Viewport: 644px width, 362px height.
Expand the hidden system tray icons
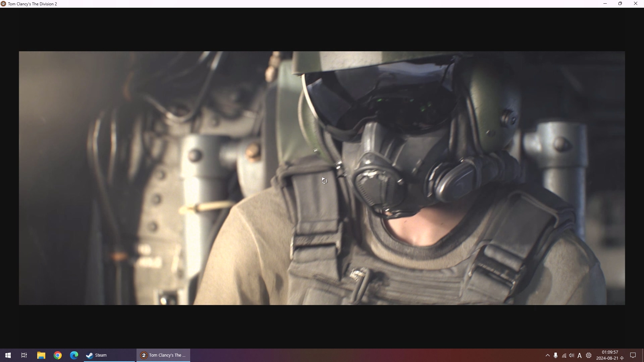(547, 355)
